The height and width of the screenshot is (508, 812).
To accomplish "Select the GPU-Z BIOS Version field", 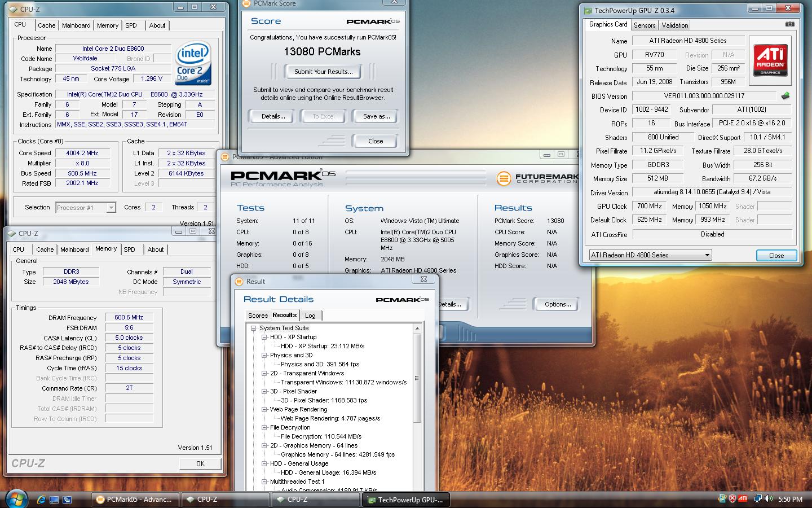I will (x=704, y=96).
